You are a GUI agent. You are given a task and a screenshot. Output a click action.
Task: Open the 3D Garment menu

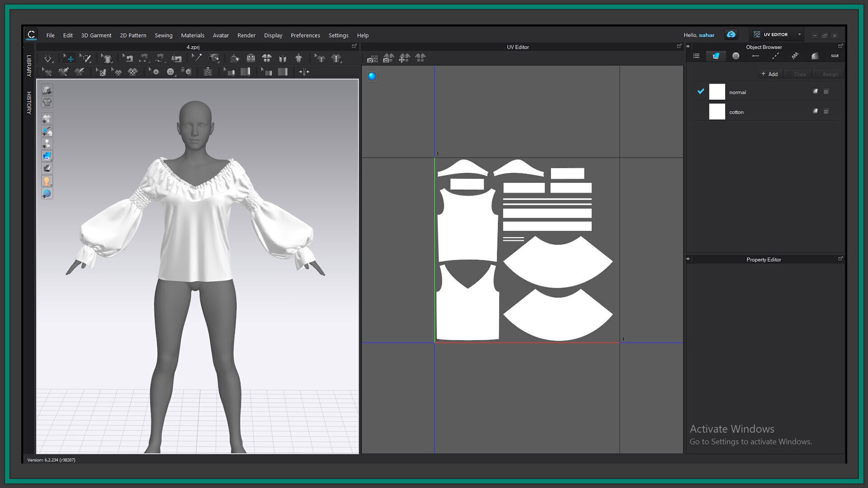[x=96, y=35]
